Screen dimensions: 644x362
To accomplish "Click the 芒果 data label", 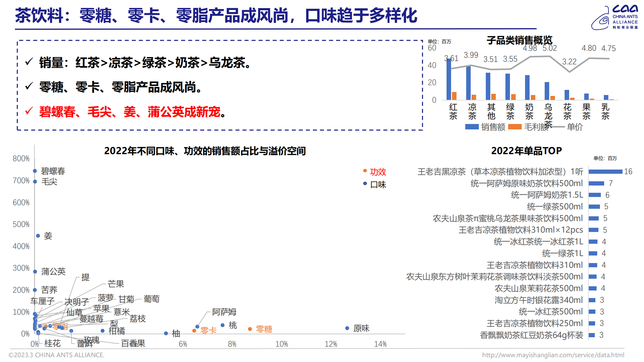I will pyautogui.click(x=116, y=284).
